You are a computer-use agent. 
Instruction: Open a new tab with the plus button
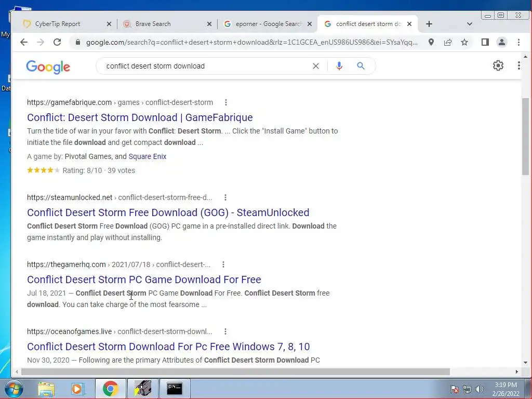tap(429, 24)
